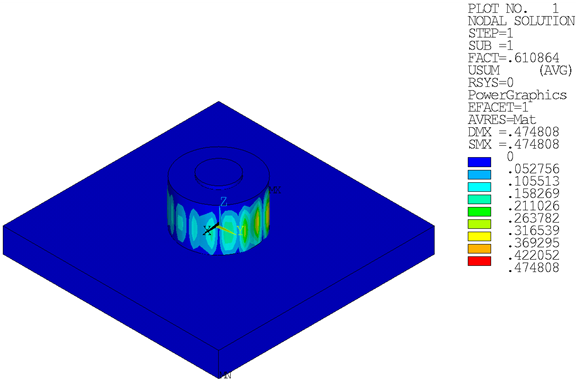The height and width of the screenshot is (385, 576).
Task: Click the legend value .263782
Action: click(533, 218)
